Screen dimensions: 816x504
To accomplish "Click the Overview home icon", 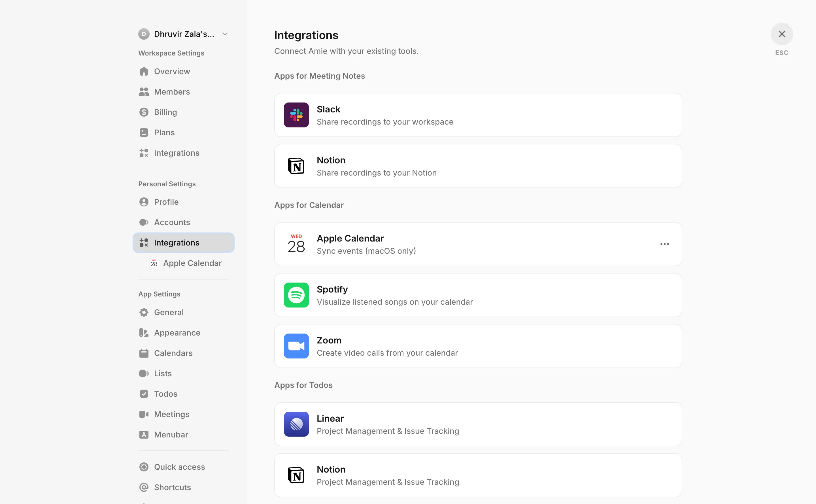I will click(144, 71).
